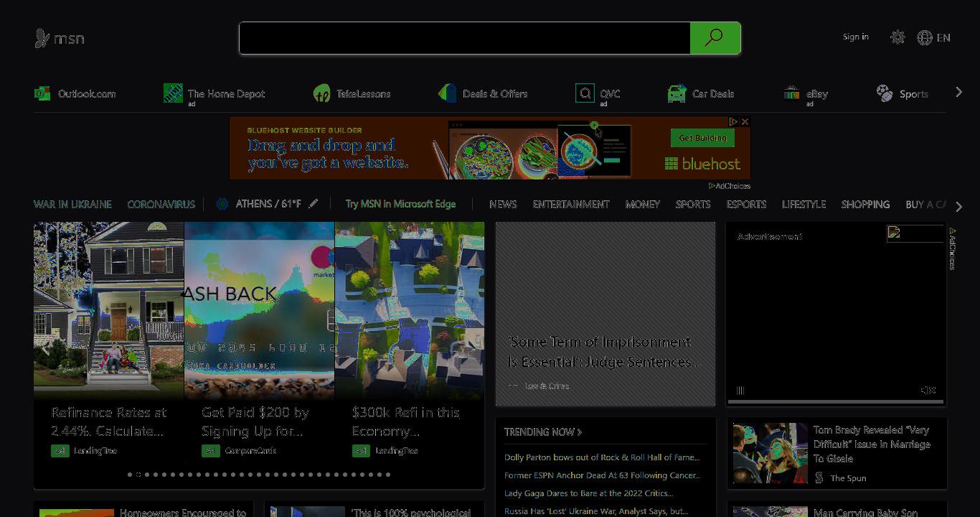Image resolution: width=980 pixels, height=517 pixels.
Task: Click the MSN butterfly logo
Action: pos(42,38)
